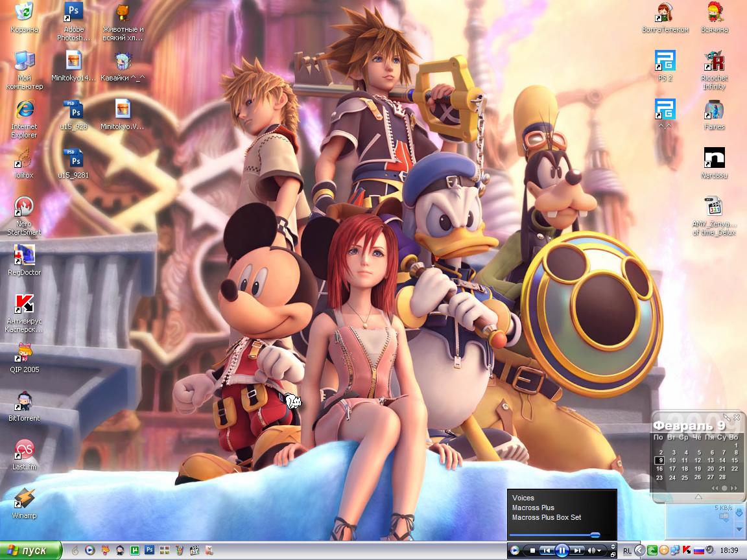Open the network connection tray icon
Image resolution: width=747 pixels, height=560 pixels.
pos(675,550)
